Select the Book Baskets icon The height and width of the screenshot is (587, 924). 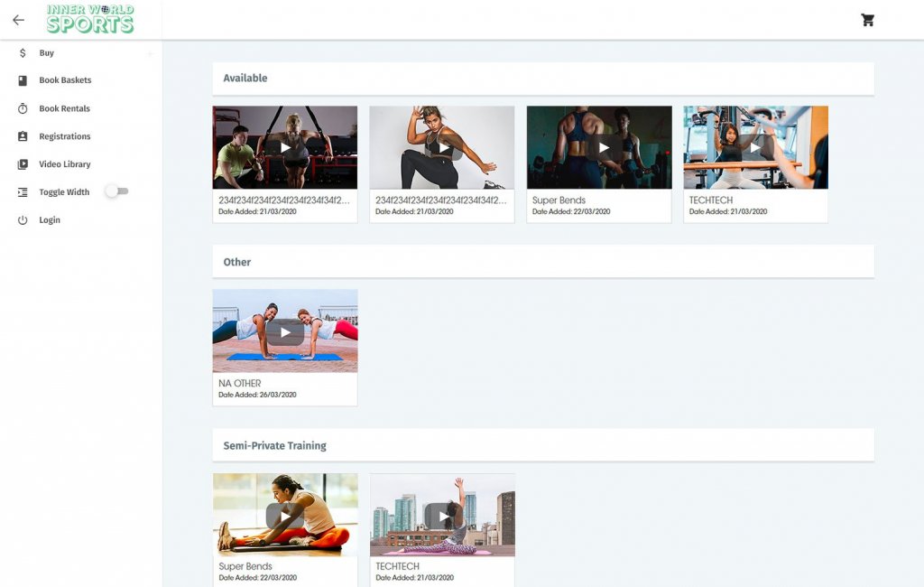23,80
